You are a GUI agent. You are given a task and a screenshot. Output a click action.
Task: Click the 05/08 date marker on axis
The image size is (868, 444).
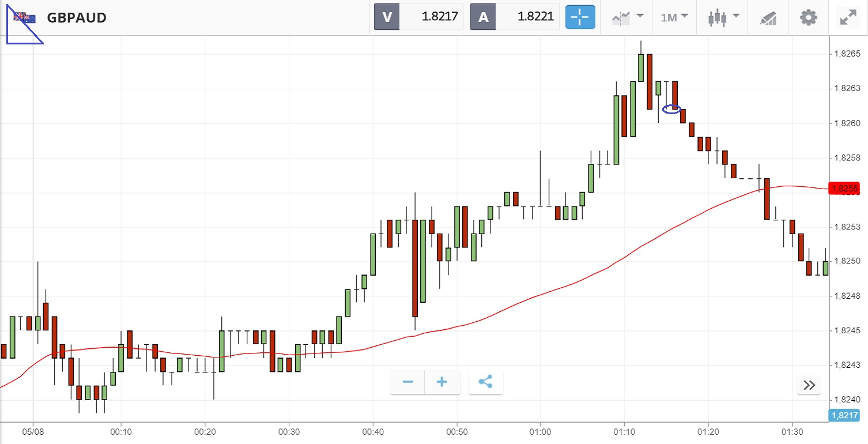(x=33, y=432)
